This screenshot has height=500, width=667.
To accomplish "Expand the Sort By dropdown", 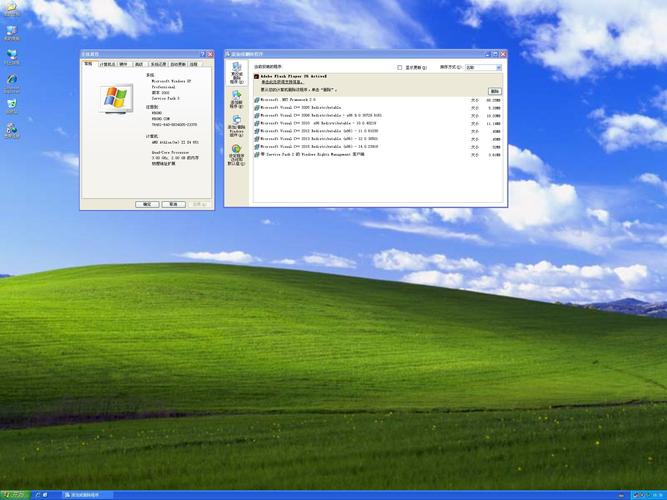I will pos(484,67).
